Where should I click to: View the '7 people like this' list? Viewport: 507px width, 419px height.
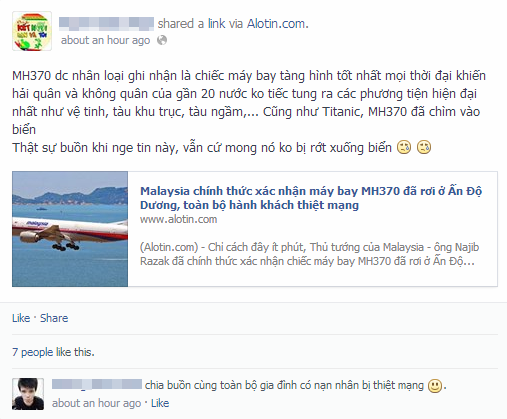(x=53, y=352)
